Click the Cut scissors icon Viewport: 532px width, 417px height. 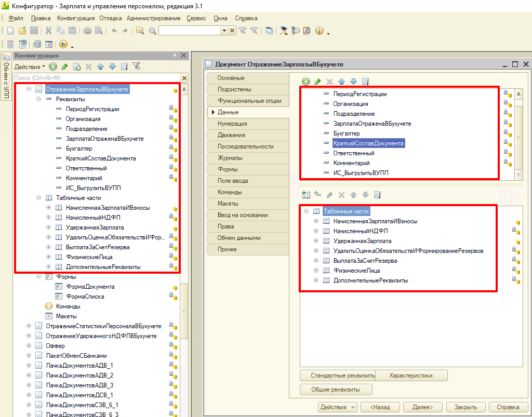tap(48, 31)
